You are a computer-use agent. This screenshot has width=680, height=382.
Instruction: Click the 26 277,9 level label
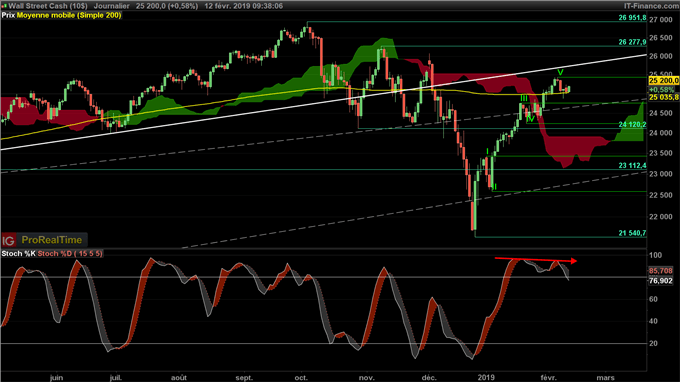click(632, 42)
